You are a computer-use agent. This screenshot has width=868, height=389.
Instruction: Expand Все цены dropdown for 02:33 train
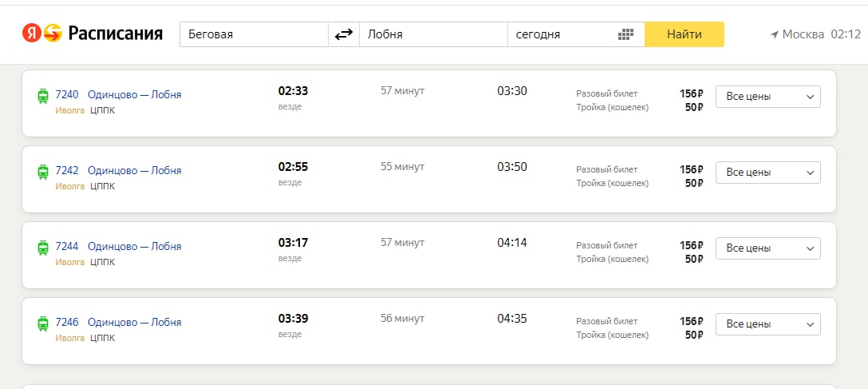click(767, 97)
